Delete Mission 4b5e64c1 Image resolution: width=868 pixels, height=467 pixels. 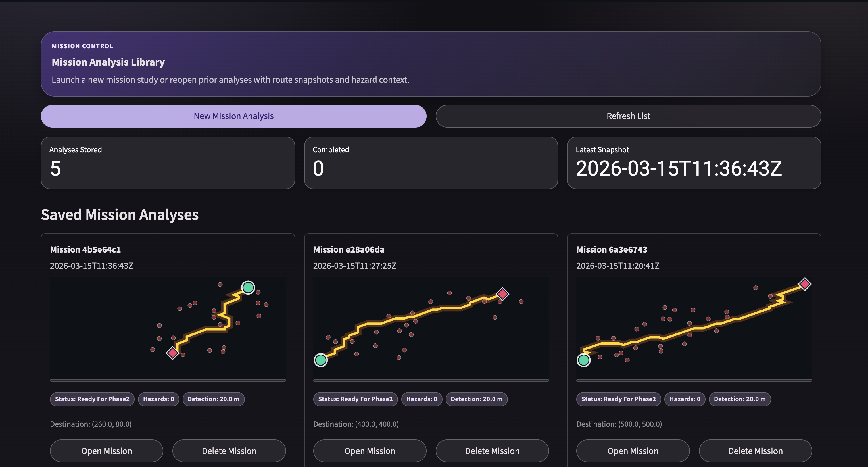point(229,451)
